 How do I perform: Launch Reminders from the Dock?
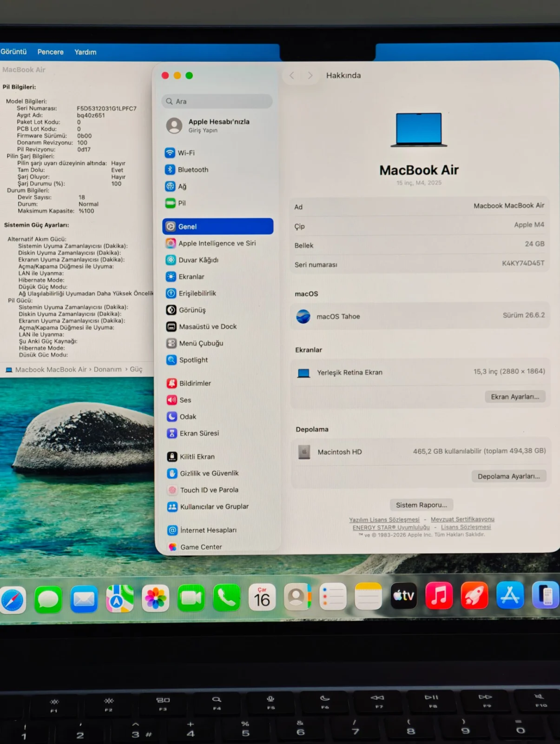333,596
